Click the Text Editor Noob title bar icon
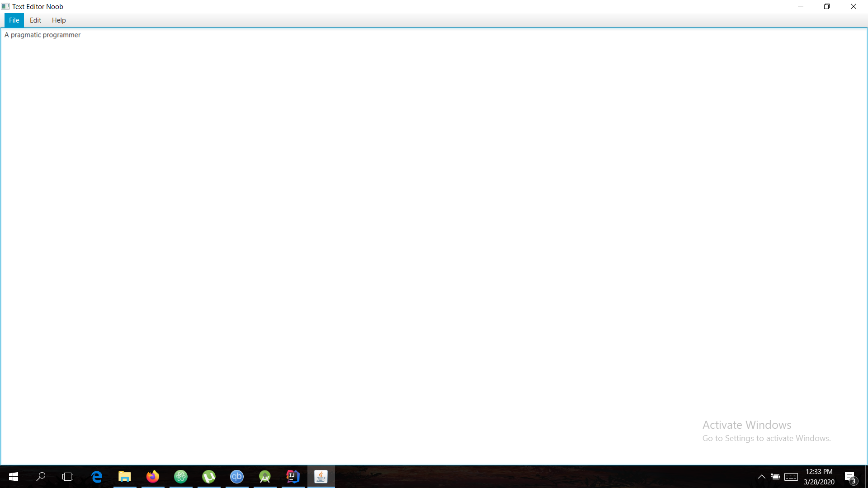 (x=5, y=6)
